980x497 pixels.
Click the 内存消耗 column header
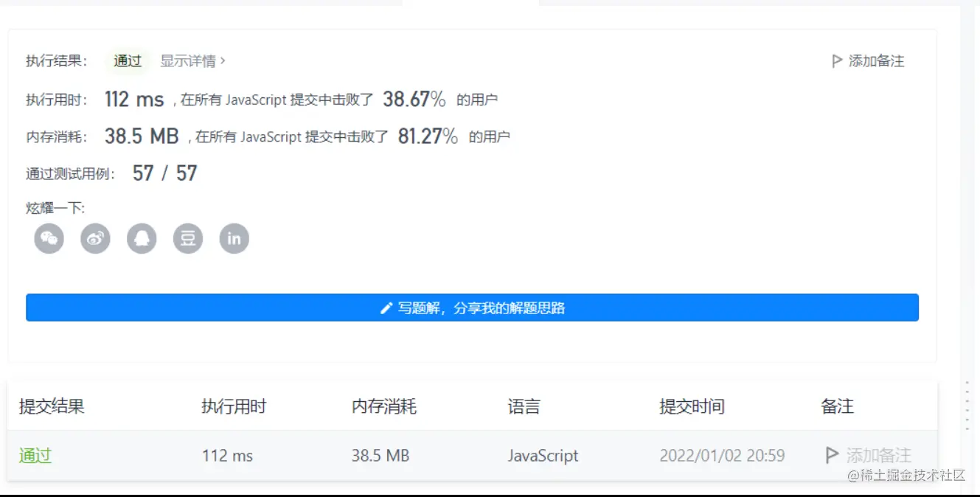(384, 406)
